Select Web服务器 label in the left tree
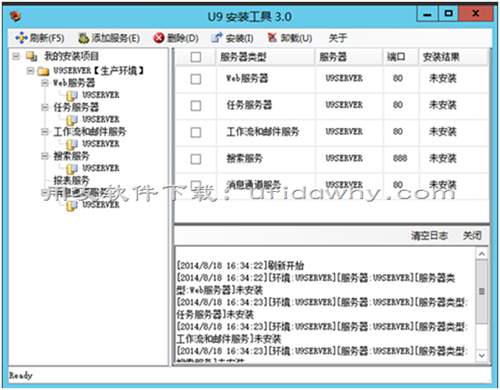This screenshot has width=500, height=390. [x=74, y=83]
